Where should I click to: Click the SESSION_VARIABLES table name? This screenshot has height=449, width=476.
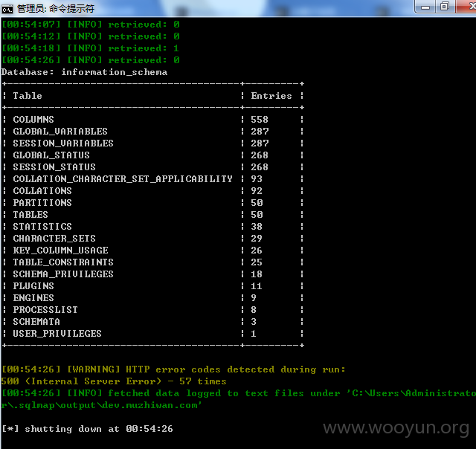pos(63,143)
